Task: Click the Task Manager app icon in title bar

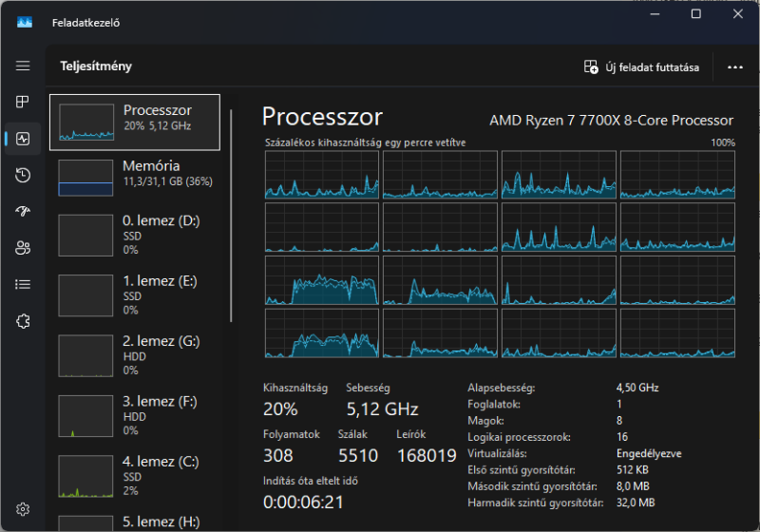Action: point(25,22)
